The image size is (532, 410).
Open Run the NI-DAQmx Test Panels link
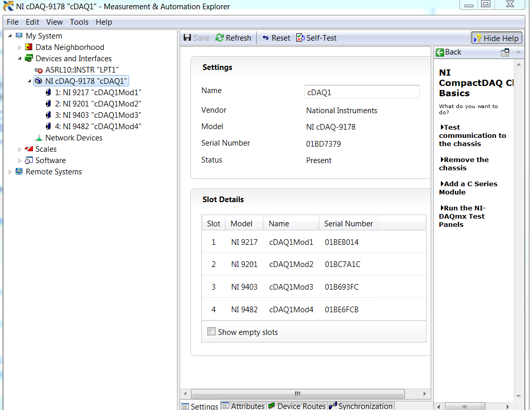pos(462,216)
